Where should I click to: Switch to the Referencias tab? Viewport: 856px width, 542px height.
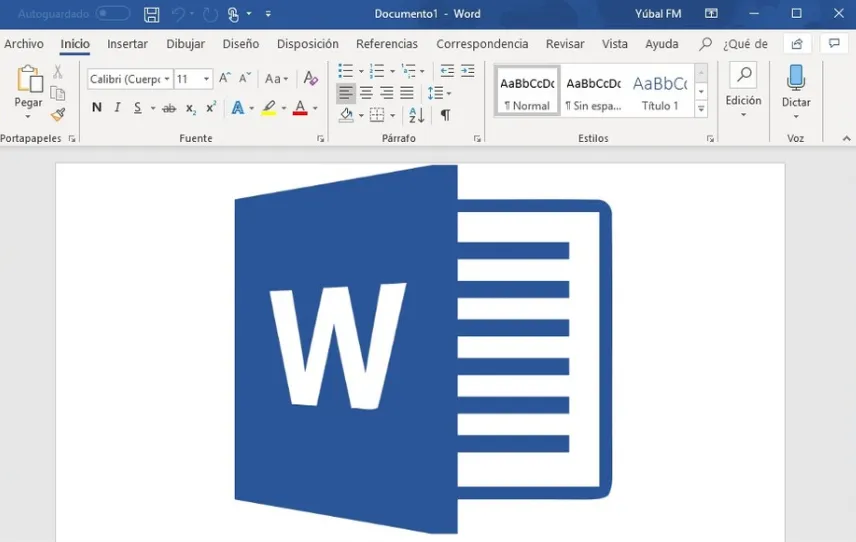pos(387,44)
